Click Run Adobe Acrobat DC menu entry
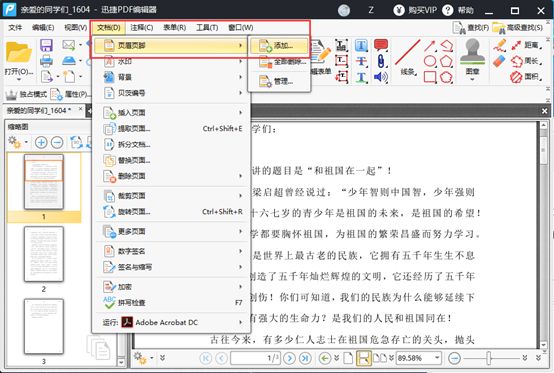554x373 pixels. [173, 322]
